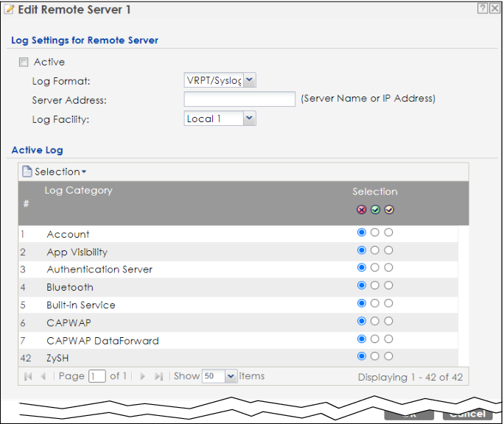Viewport: 504px width, 424px height.
Task: Click the OK button
Action: tap(407, 414)
